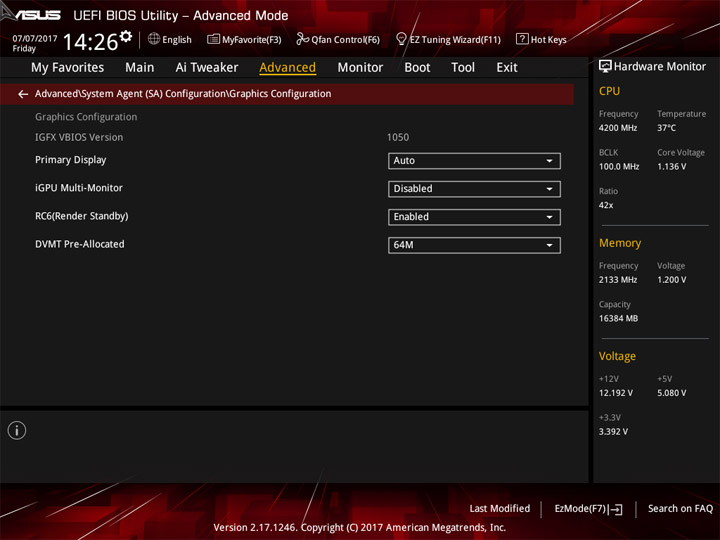Viewport: 720px width, 540px height.
Task: Click the 100.0 MHz BCLK value
Action: click(x=619, y=167)
